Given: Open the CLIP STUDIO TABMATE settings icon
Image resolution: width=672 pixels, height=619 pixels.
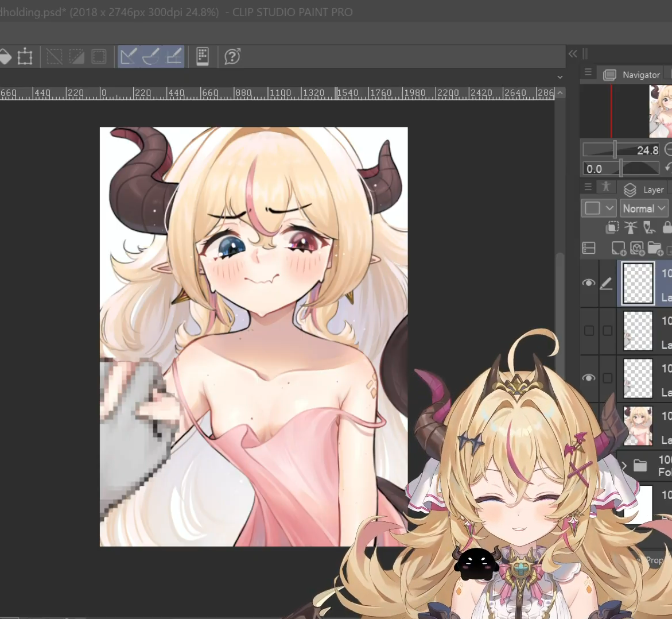Looking at the screenshot, I should click(202, 57).
